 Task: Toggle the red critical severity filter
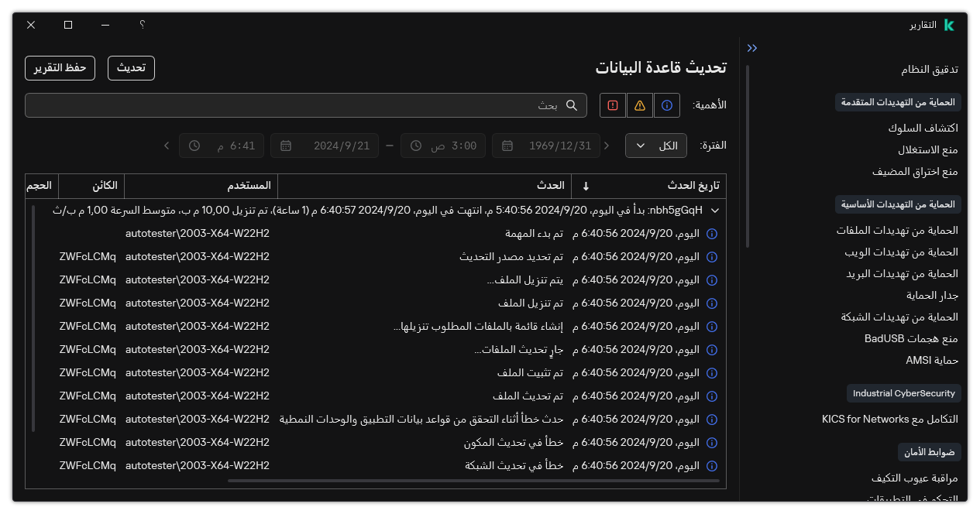click(612, 105)
